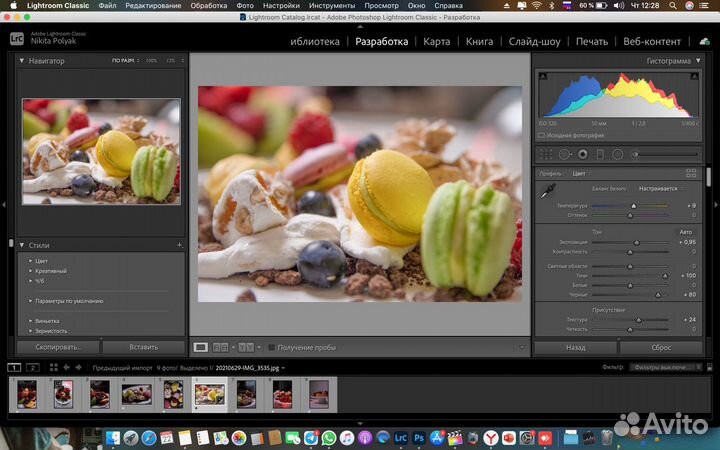Click the cloud sync status icon
The width and height of the screenshot is (720, 450).
pos(704,41)
